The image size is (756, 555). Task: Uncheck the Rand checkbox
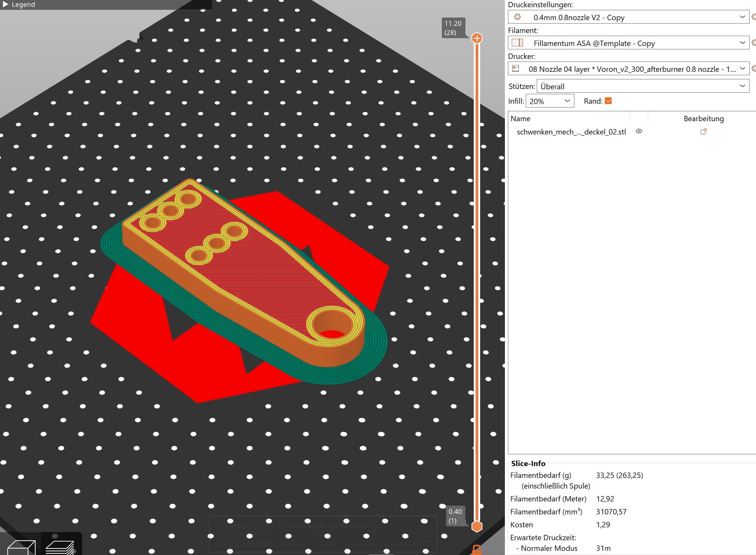[608, 101]
